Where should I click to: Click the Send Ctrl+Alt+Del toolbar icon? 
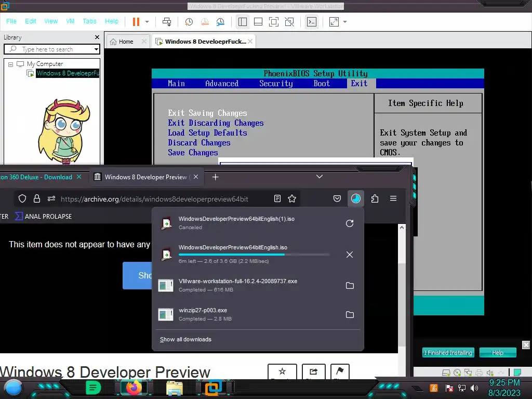click(167, 22)
